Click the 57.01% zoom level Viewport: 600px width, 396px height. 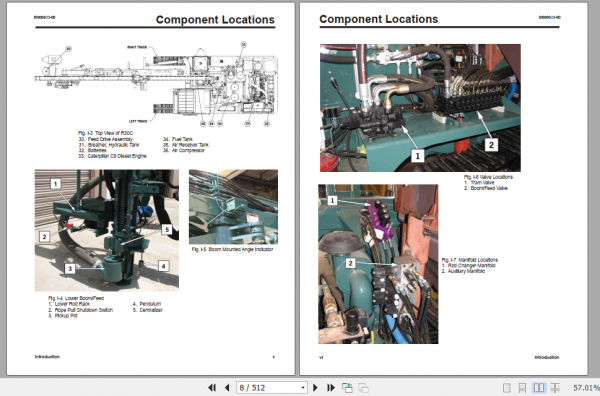coord(586,388)
